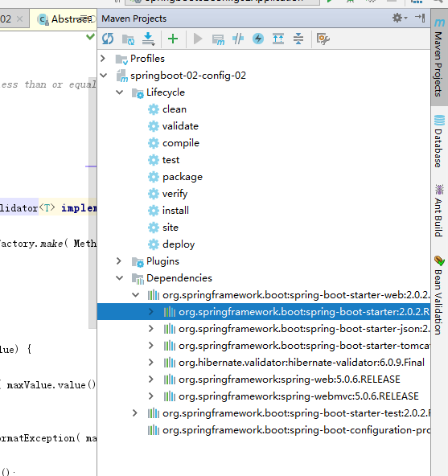
Task: Click the editor vertical scrollbar
Action: 92,203
